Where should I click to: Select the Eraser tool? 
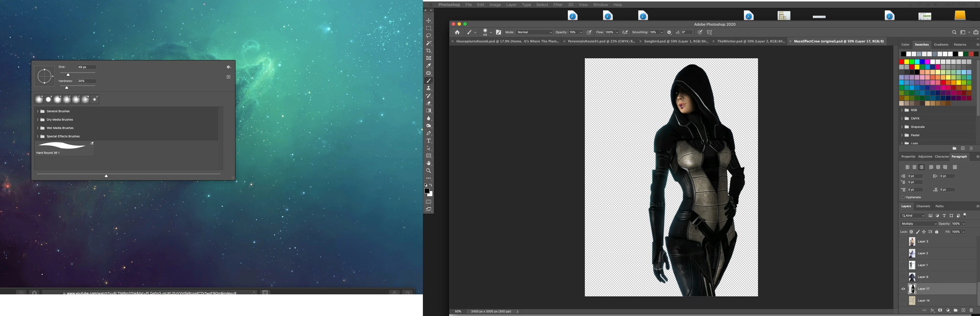[x=429, y=103]
